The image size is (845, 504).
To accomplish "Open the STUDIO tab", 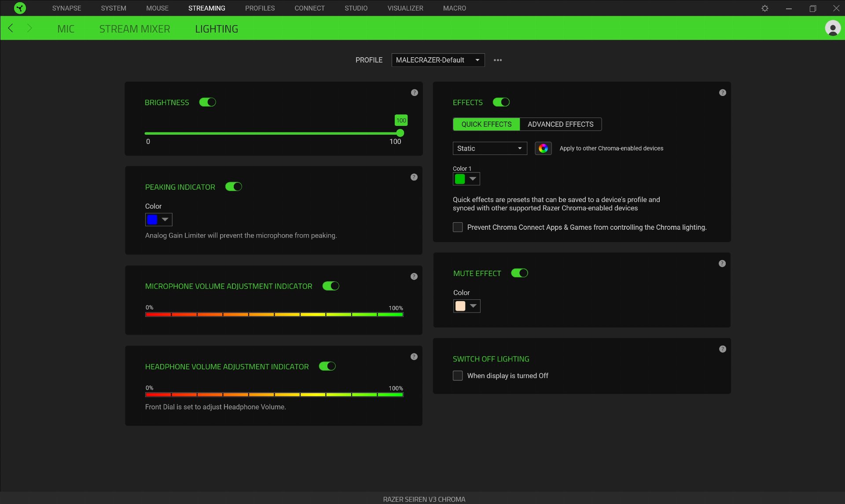I will [x=356, y=8].
